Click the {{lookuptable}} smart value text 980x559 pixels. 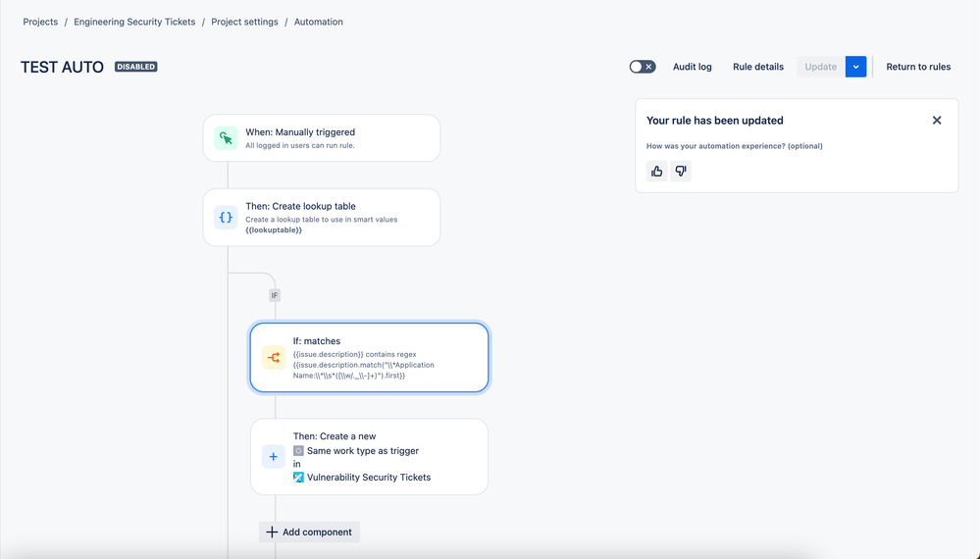pos(274,229)
